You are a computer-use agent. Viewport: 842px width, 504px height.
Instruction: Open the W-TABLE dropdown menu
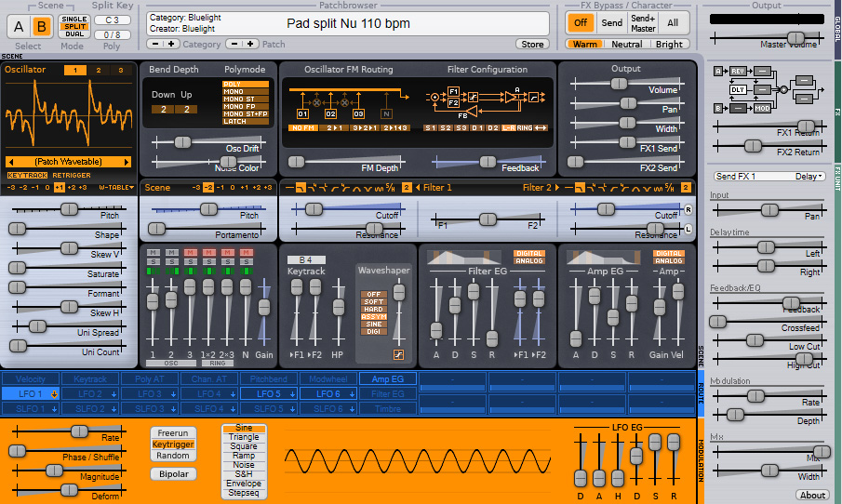[116, 187]
